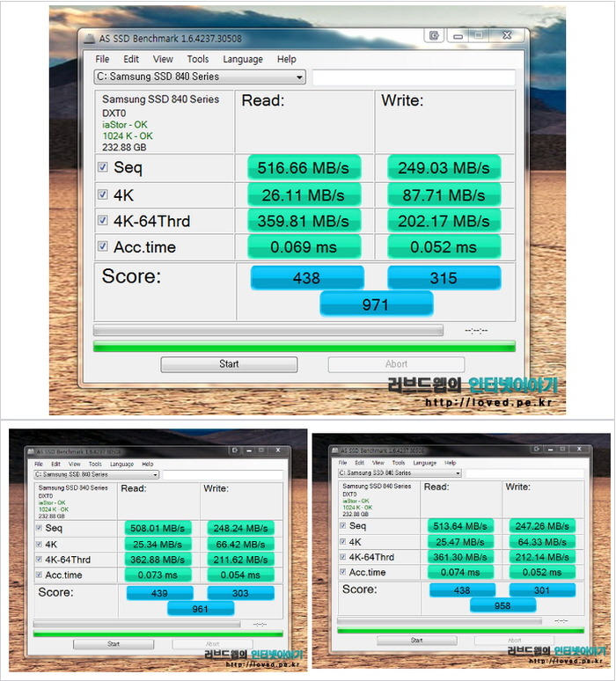This screenshot has height=681, width=616.
Task: Click the 359.81 MB/s 4K-64Thrd read result
Action: click(x=304, y=221)
